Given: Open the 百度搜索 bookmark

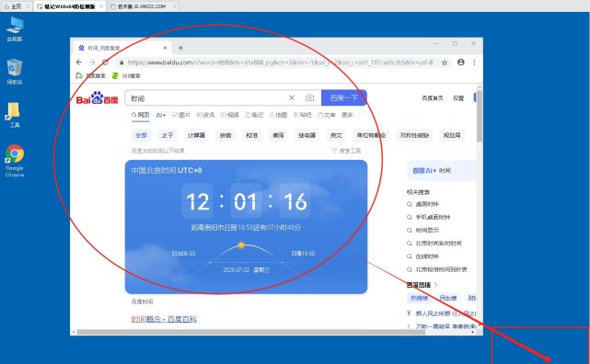Looking at the screenshot, I should [91, 75].
